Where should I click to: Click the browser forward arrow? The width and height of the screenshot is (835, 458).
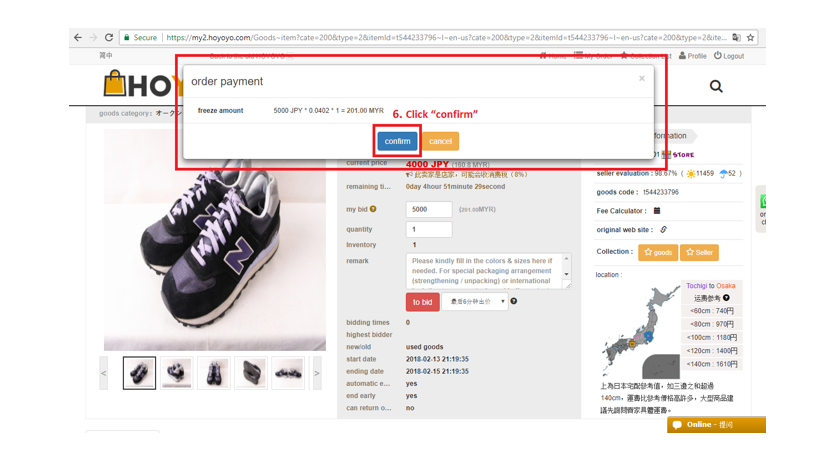click(93, 37)
